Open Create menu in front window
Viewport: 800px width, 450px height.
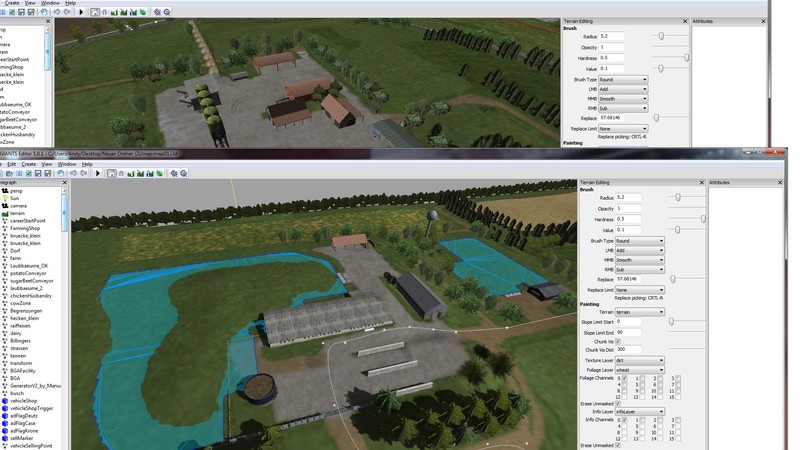click(x=29, y=164)
